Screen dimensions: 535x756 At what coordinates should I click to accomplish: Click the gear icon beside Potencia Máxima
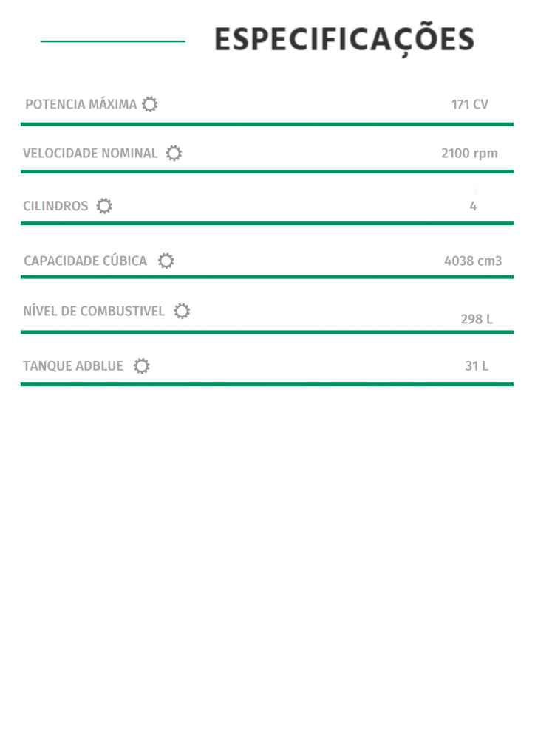[x=149, y=104]
